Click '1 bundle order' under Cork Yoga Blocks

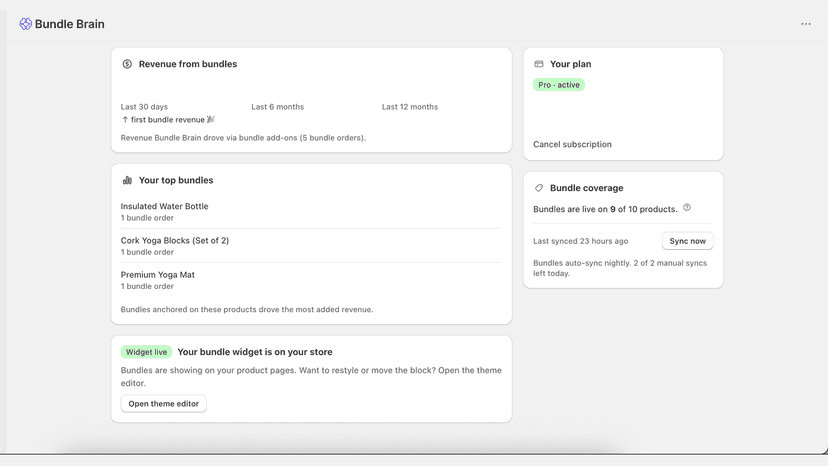click(147, 252)
